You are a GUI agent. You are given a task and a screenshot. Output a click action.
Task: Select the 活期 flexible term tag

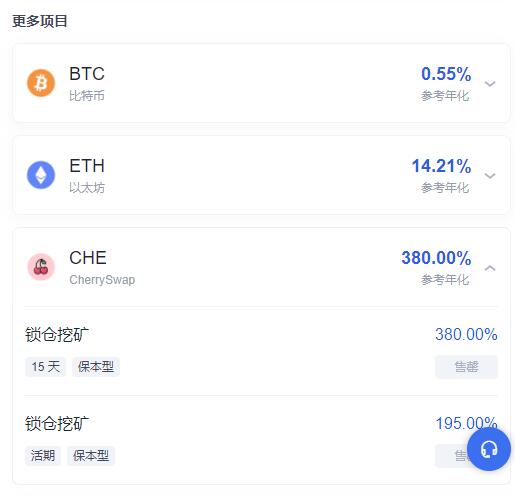coord(43,456)
